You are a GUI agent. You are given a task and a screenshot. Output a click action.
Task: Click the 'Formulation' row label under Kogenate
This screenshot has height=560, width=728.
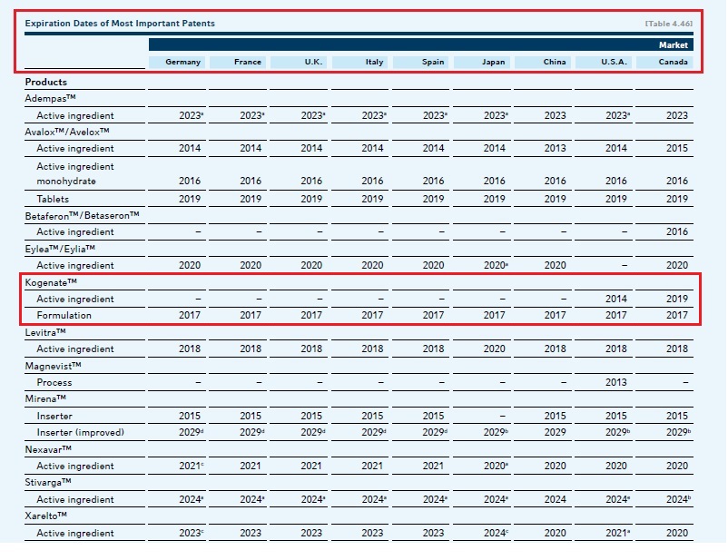pyautogui.click(x=64, y=315)
